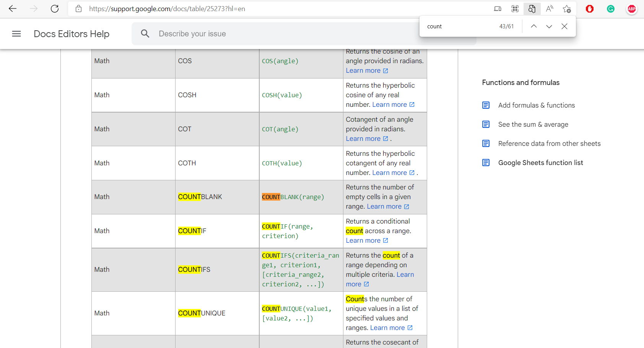The image size is (644, 348).
Task: Open Learn more link in the COTH row
Action: [394, 173]
